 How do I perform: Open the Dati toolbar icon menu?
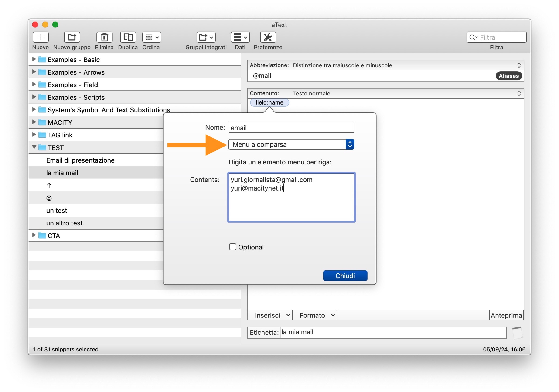click(240, 37)
